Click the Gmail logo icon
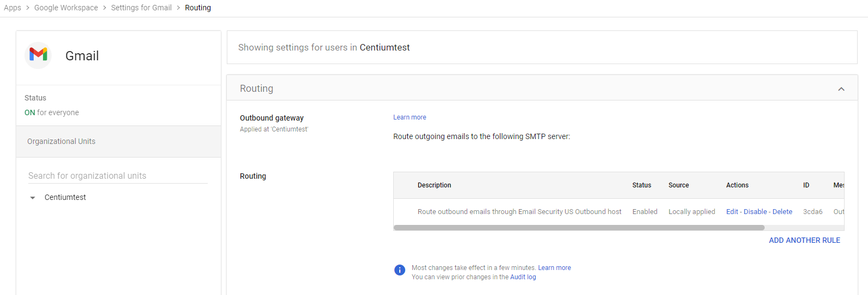 [38, 55]
